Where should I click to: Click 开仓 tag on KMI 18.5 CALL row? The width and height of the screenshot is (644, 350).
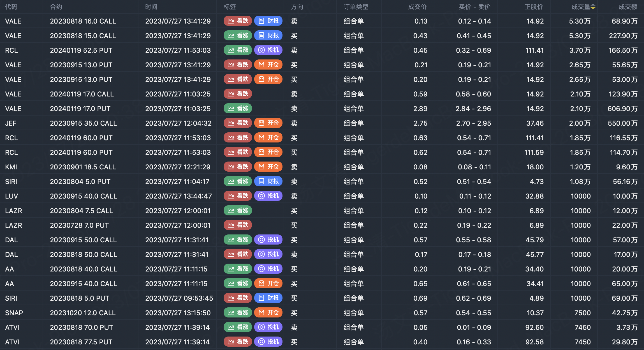pos(268,167)
